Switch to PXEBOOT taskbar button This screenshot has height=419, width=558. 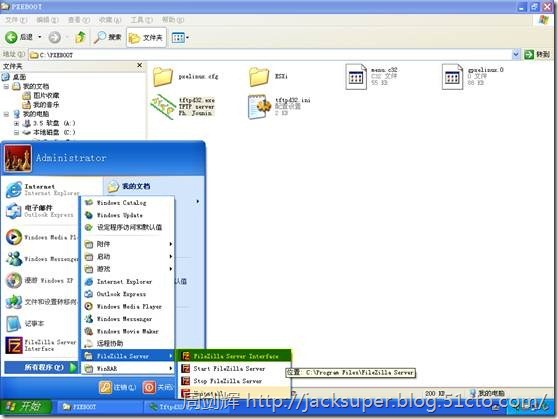click(100, 407)
